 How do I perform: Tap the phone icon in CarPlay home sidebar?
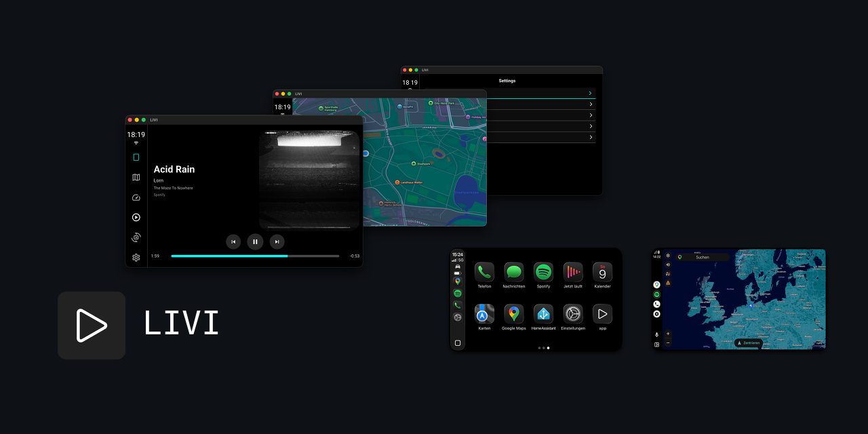458,305
